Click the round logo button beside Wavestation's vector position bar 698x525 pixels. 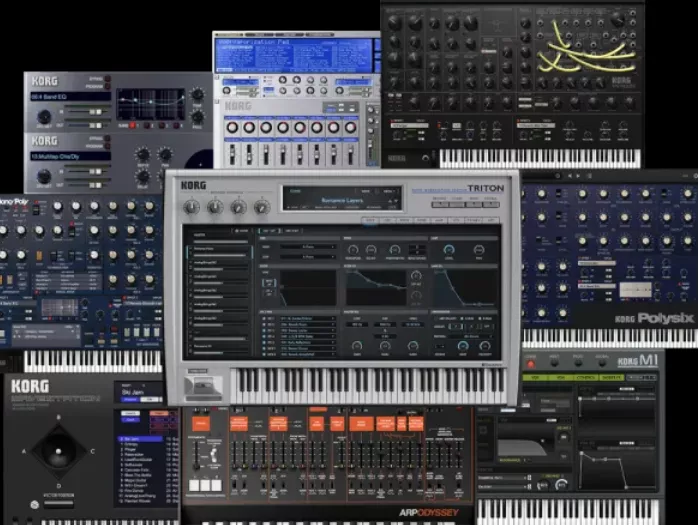click(34, 505)
